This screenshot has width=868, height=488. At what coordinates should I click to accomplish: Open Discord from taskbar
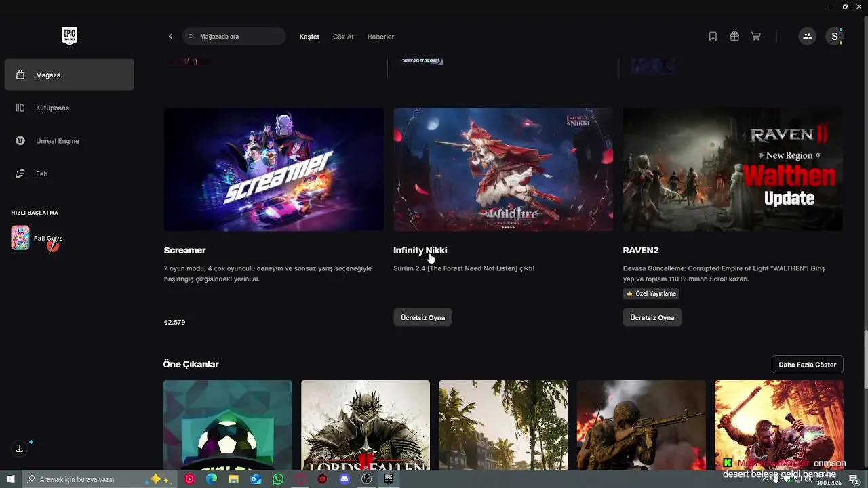(344, 479)
